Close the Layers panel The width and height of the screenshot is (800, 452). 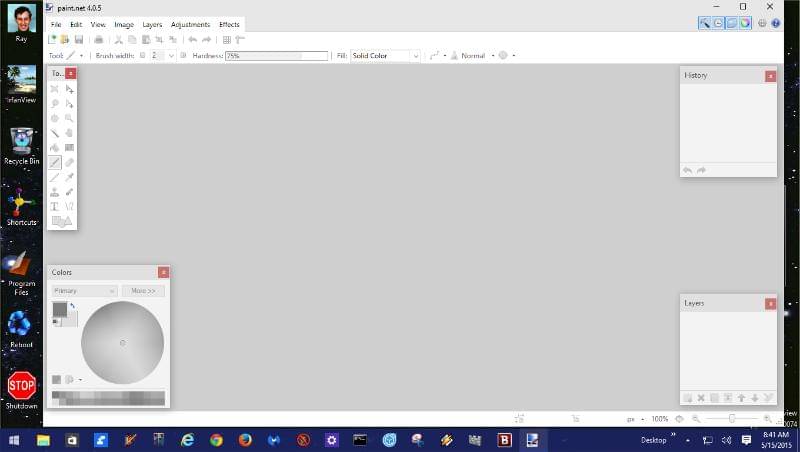[770, 303]
